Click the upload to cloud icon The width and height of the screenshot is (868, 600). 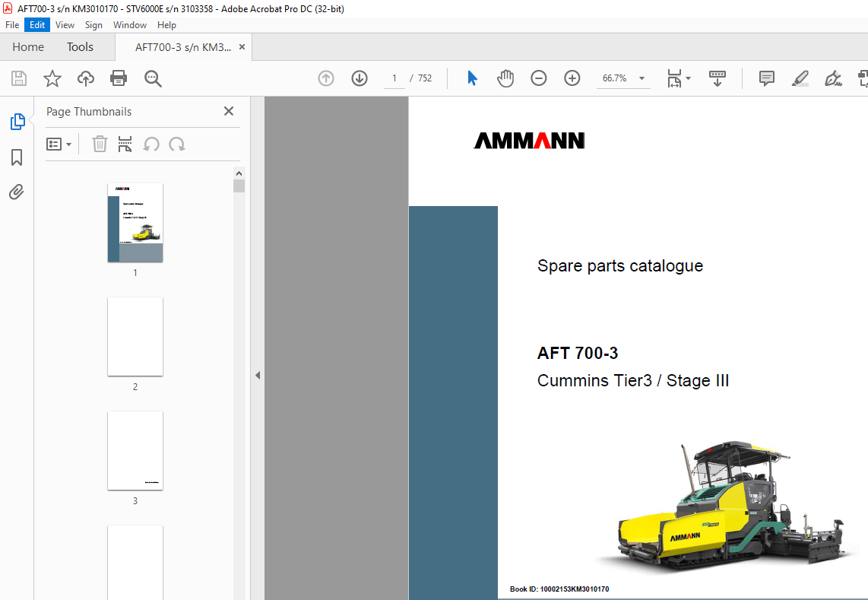click(85, 78)
